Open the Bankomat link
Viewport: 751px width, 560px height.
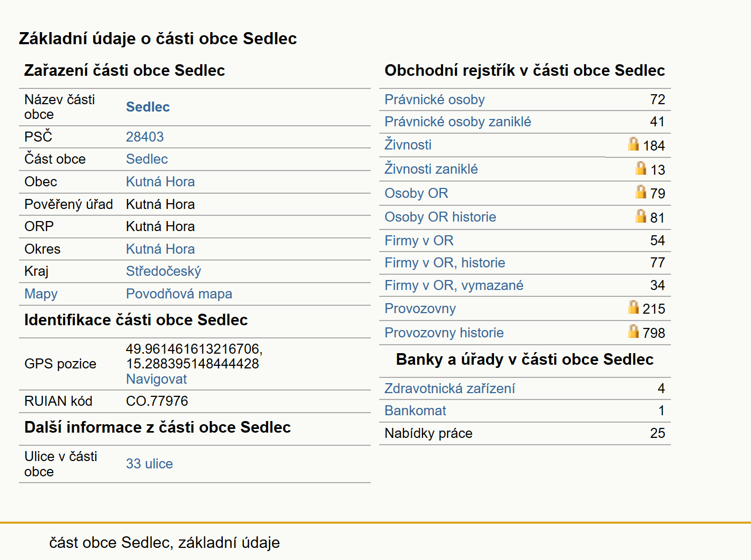coord(416,411)
